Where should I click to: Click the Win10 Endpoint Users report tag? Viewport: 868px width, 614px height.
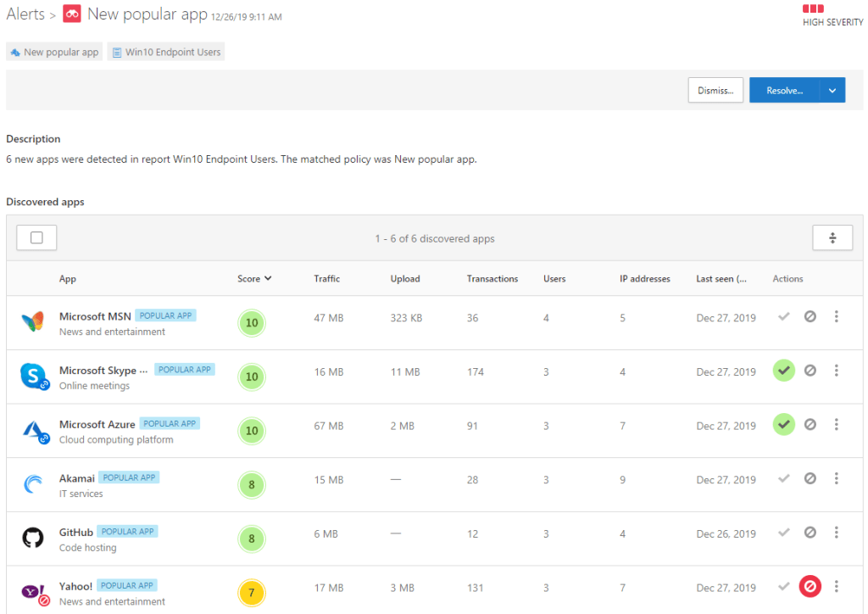pyautogui.click(x=166, y=53)
